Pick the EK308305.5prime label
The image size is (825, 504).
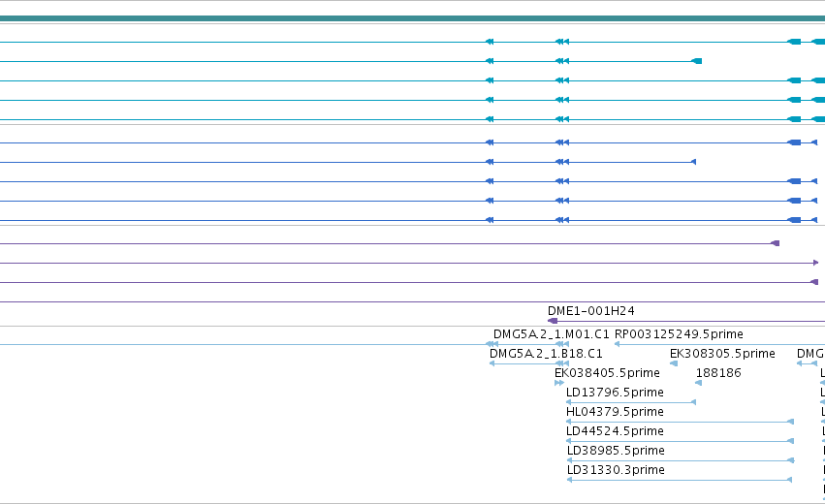pos(722,354)
